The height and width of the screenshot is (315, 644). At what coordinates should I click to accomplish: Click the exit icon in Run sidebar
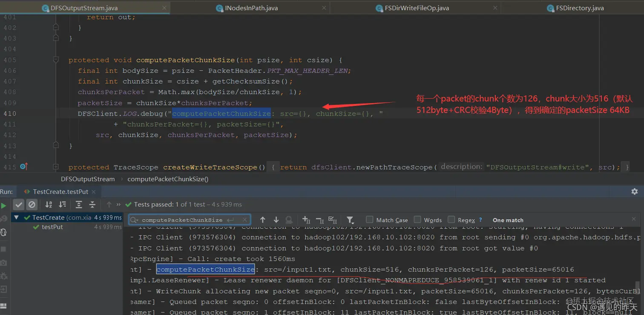coord(3,290)
